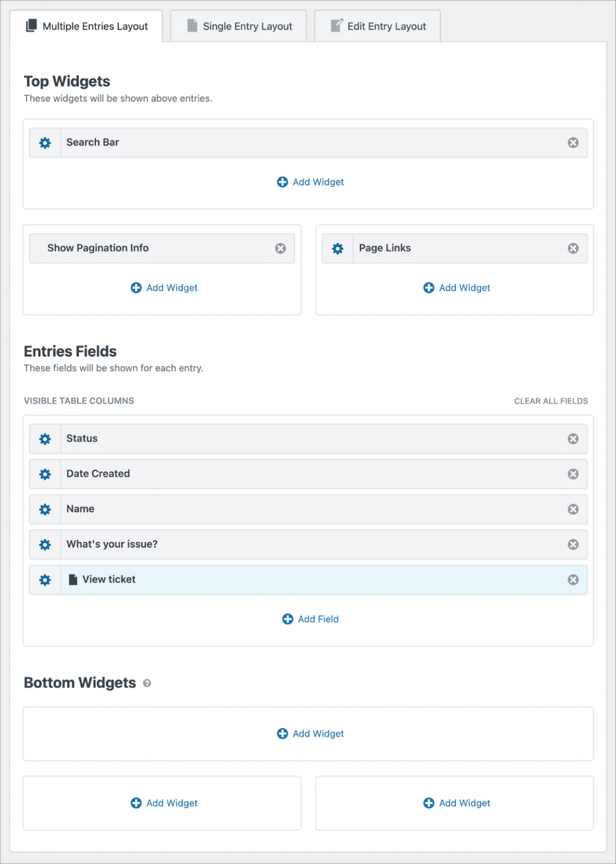Open the Page Links widget settings
This screenshot has height=864, width=616.
pyautogui.click(x=337, y=248)
